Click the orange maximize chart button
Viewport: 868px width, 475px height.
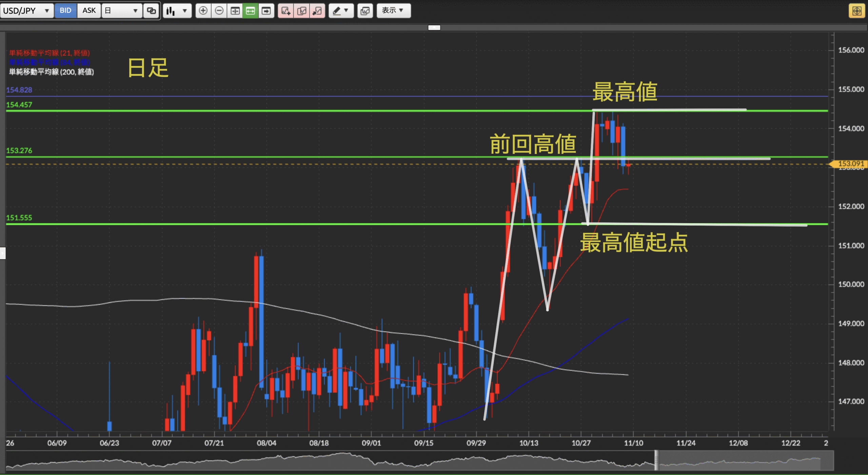tap(857, 11)
